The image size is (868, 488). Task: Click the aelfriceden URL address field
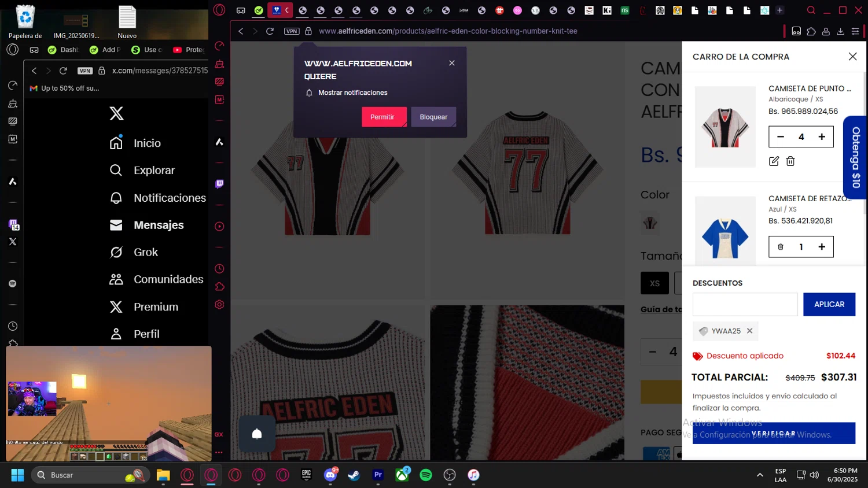click(448, 31)
